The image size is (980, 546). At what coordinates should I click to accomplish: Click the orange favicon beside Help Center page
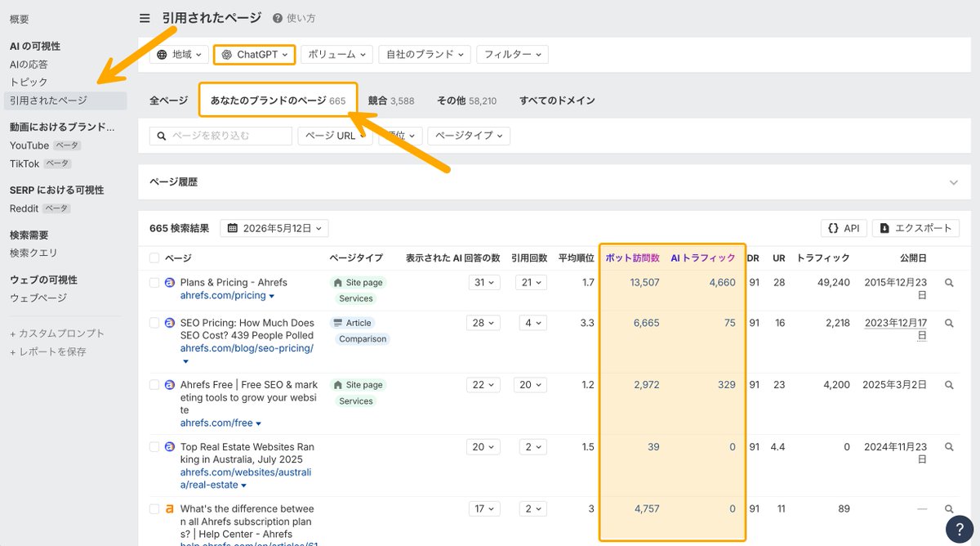170,509
